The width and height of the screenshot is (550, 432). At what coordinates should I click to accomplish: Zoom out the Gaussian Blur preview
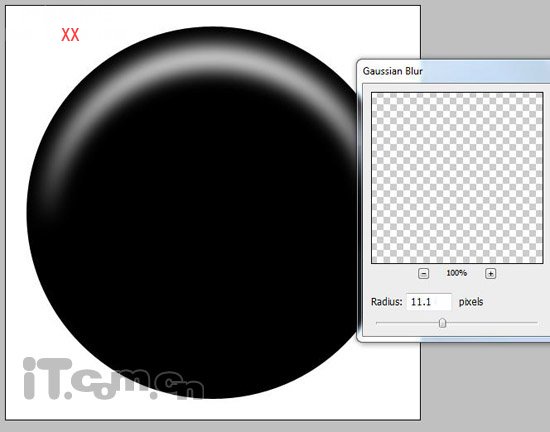(424, 274)
